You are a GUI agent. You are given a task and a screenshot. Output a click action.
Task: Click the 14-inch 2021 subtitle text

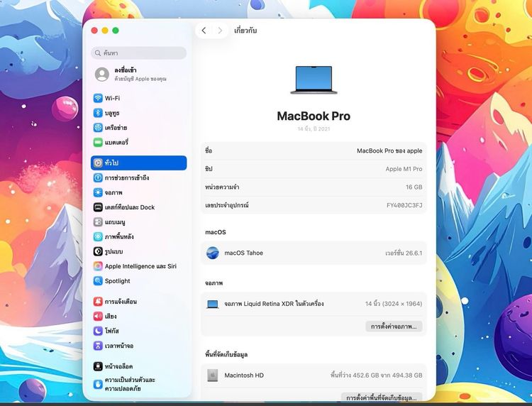(x=314, y=129)
